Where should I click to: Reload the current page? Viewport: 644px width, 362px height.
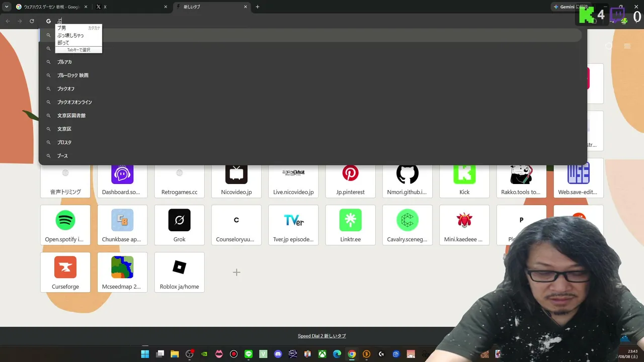(x=32, y=21)
